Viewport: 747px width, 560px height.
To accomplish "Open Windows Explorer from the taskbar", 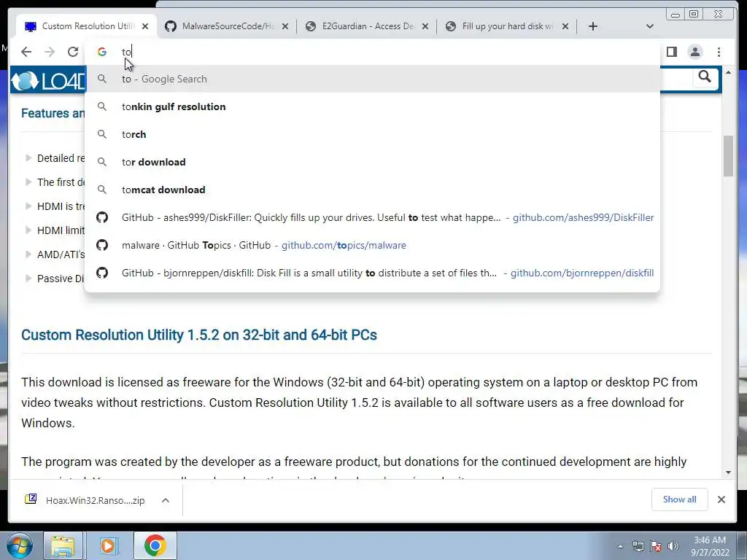I will tap(64, 545).
